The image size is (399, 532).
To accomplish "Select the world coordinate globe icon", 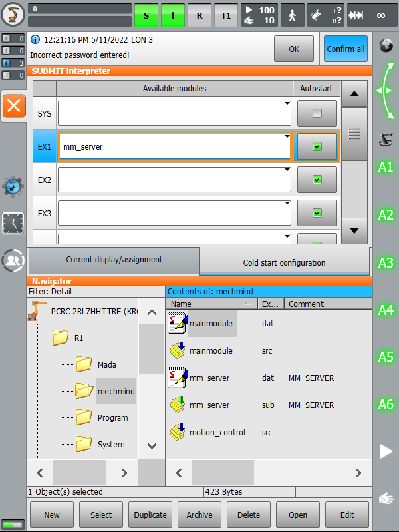I will [x=386, y=45].
